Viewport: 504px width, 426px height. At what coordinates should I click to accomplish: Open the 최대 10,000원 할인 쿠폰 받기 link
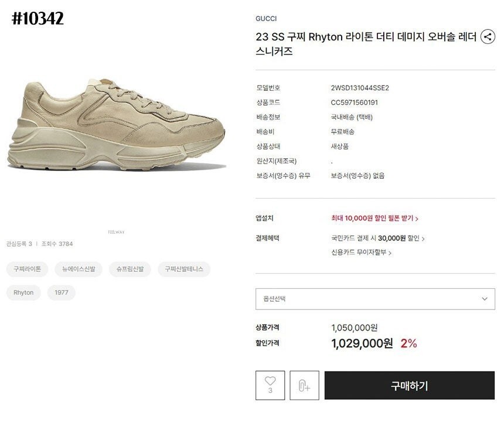[x=374, y=218]
